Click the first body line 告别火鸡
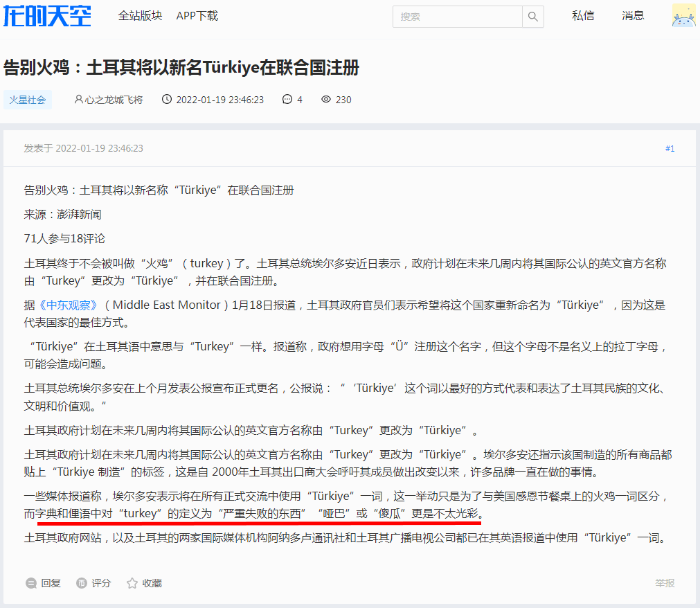The width and height of the screenshot is (700, 608). [x=159, y=190]
